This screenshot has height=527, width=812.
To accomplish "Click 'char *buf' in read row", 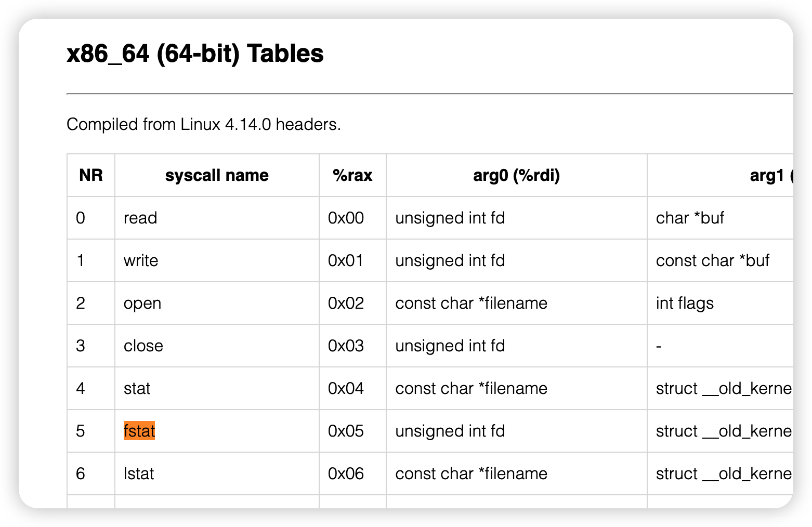I will tap(690, 218).
